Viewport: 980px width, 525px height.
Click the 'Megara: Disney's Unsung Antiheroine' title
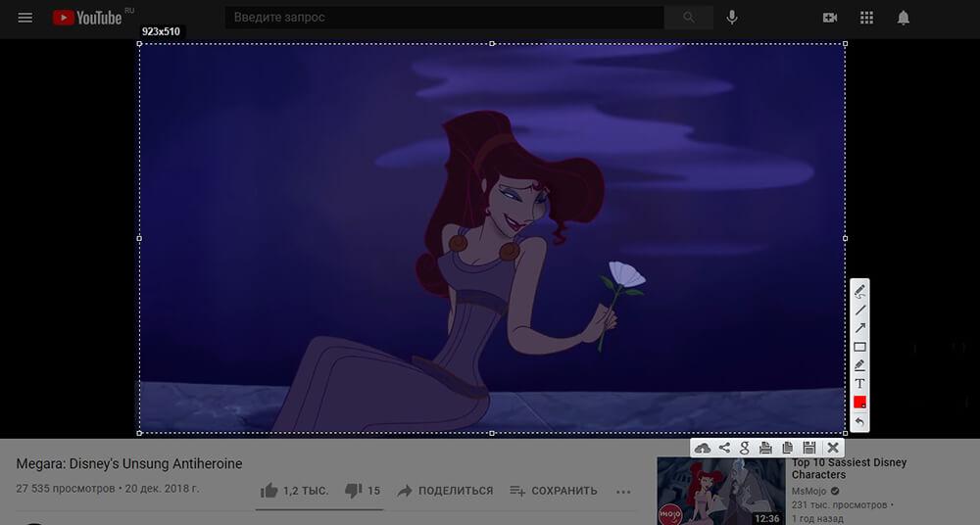point(129,463)
